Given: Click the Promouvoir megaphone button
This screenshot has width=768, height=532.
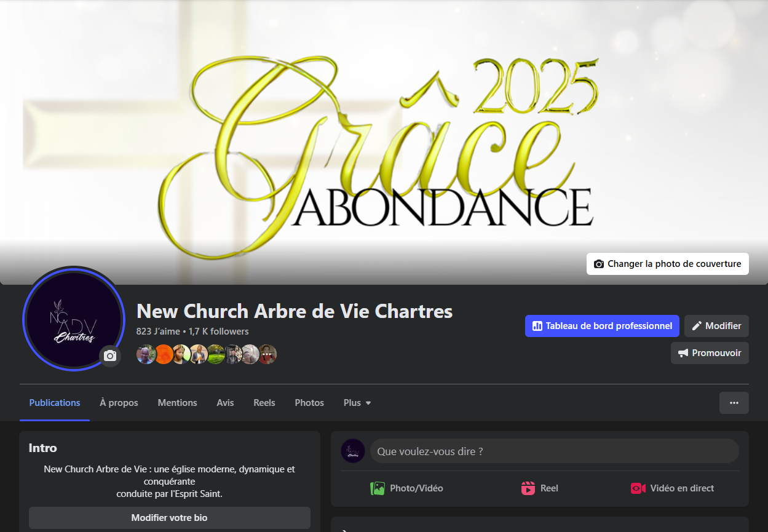Looking at the screenshot, I should 710,353.
